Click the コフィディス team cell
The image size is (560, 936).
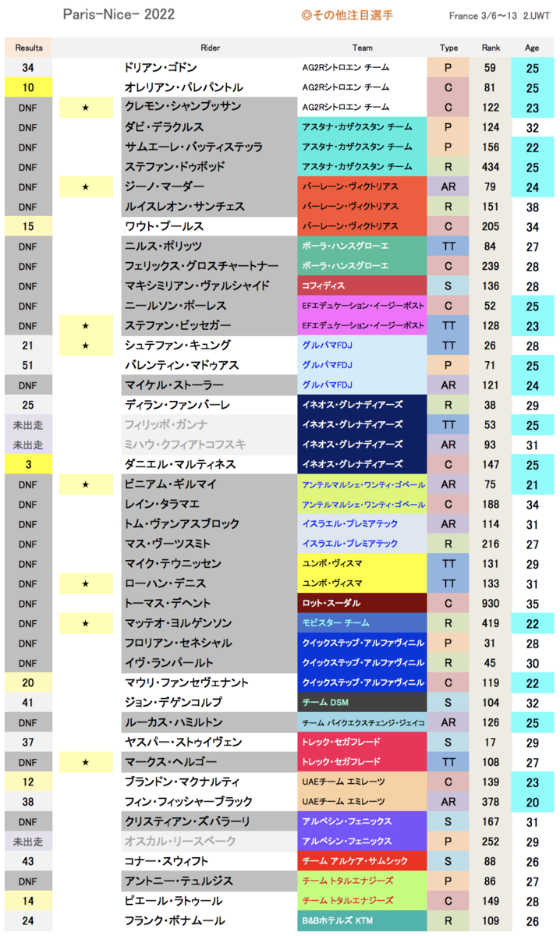click(362, 286)
